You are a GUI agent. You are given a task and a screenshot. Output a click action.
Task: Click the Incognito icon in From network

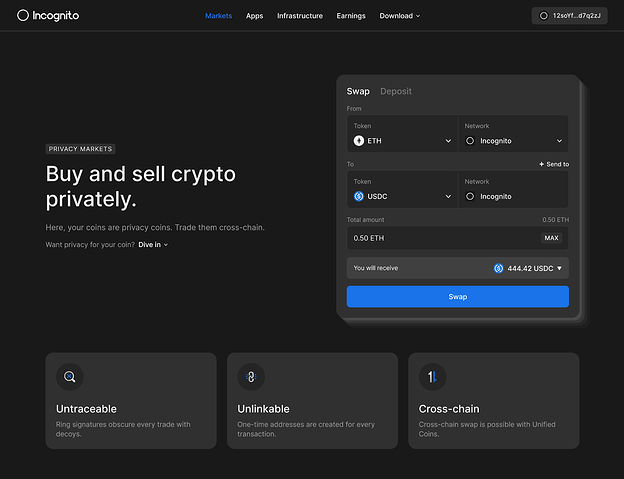point(470,141)
